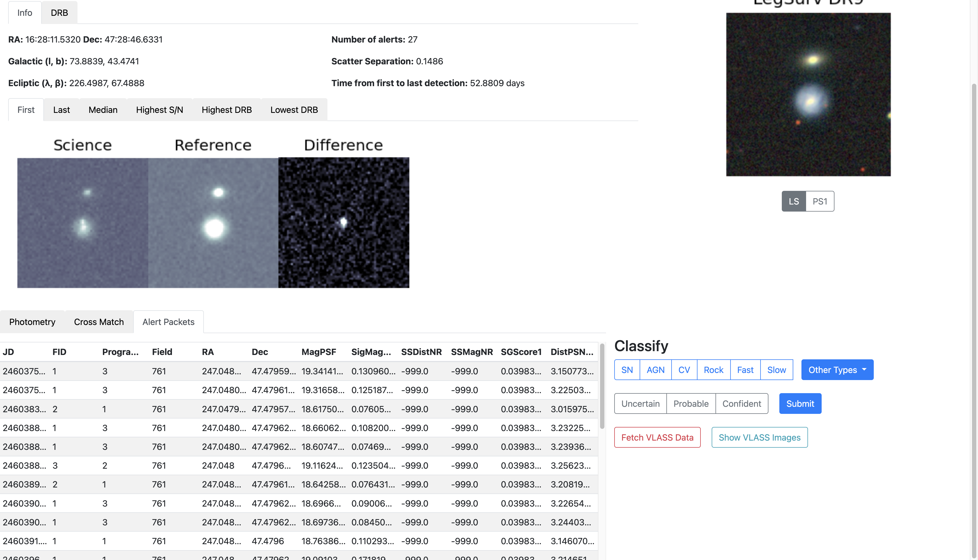This screenshot has height=560, width=978.
Task: Select the Uncertain confidence level
Action: 640,404
